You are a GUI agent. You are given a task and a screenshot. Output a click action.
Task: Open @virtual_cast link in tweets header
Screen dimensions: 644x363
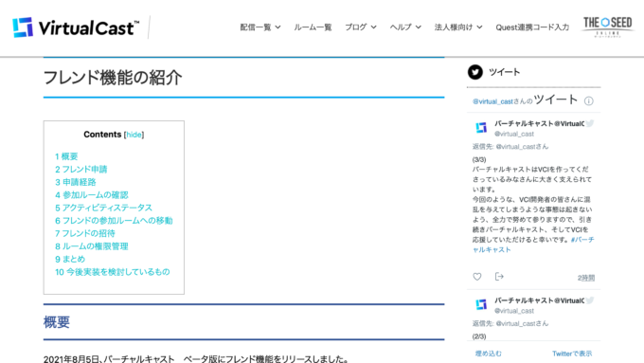click(492, 101)
